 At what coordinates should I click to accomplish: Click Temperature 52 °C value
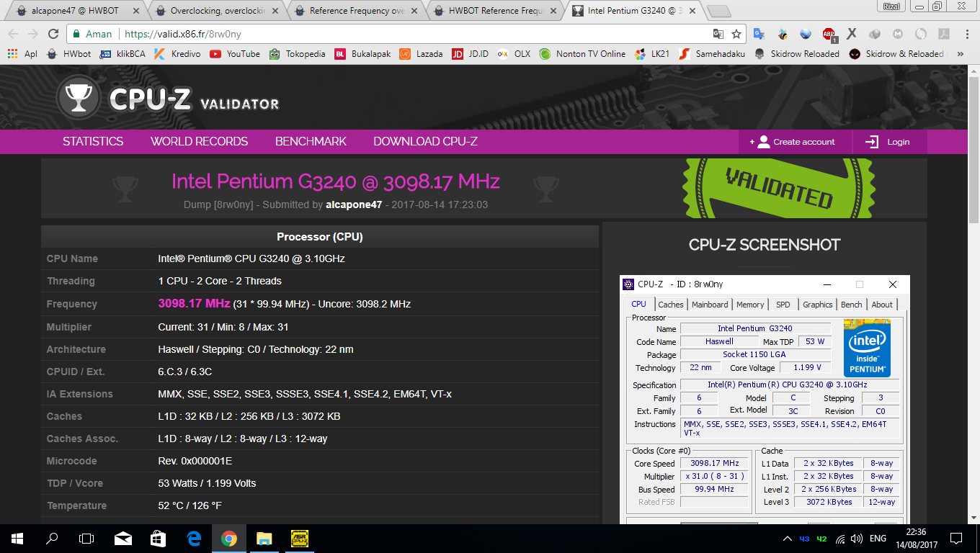point(190,505)
